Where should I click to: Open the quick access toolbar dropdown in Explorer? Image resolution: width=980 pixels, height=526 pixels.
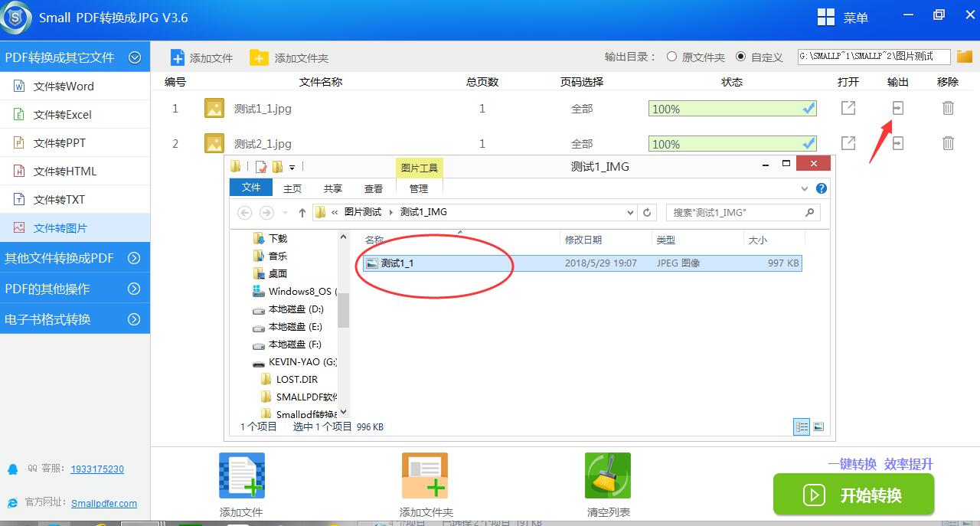(292, 166)
